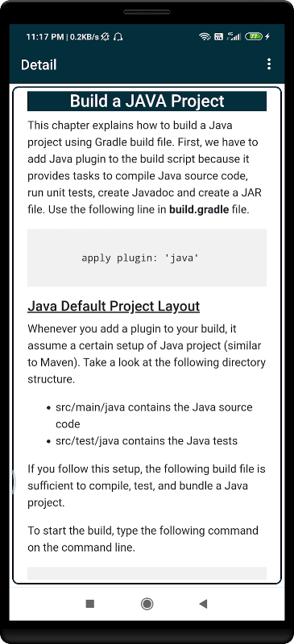The height and width of the screenshot is (644, 294).
Task: Tap the recent apps square button
Action: point(90,603)
